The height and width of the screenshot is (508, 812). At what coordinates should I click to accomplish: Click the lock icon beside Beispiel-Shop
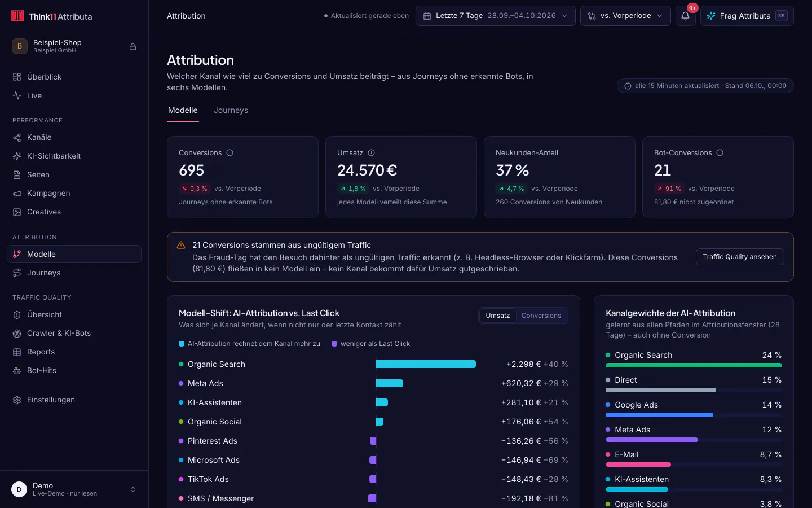point(133,46)
